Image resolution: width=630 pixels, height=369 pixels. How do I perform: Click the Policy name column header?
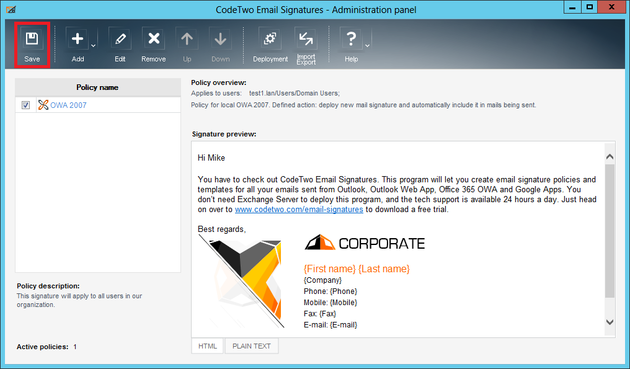tap(98, 87)
